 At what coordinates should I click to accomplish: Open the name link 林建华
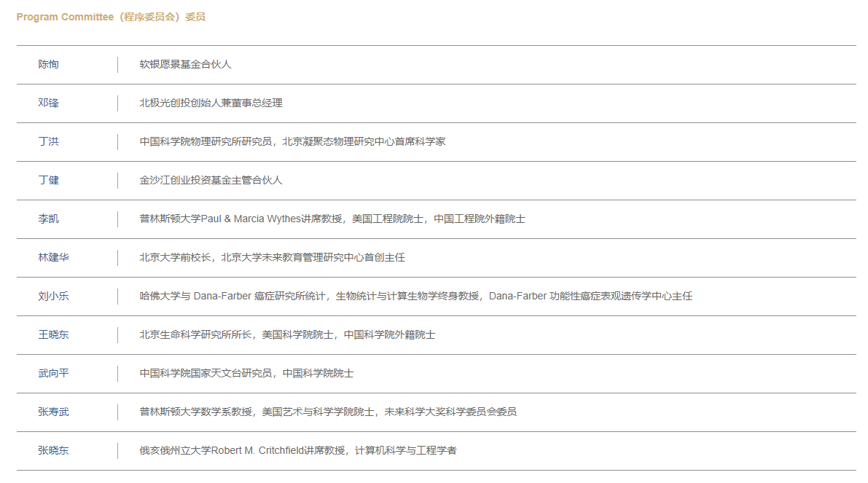tap(53, 257)
